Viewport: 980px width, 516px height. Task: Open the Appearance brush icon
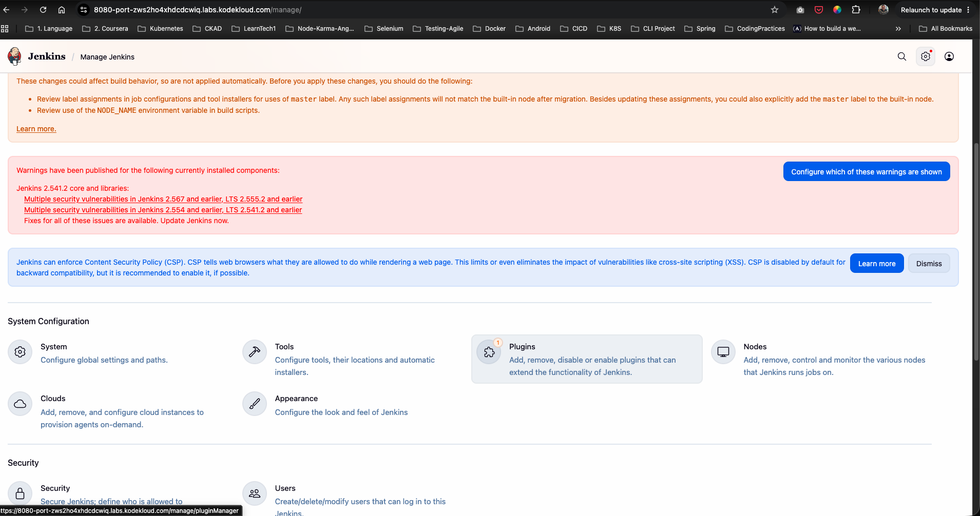255,404
